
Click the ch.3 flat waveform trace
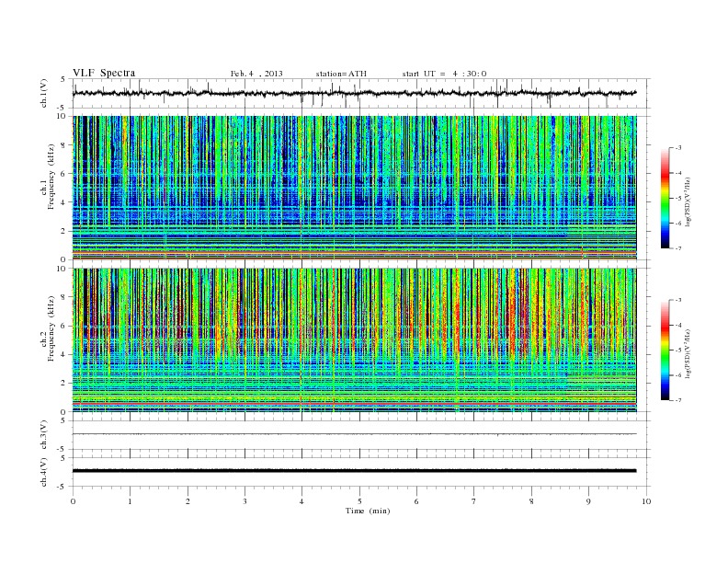tap(354, 434)
